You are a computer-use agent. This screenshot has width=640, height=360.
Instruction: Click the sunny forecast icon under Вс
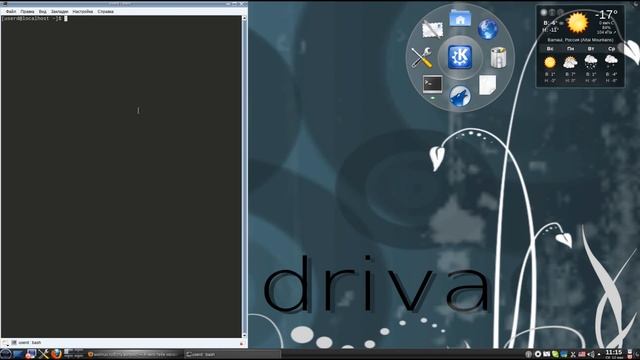(x=550, y=62)
